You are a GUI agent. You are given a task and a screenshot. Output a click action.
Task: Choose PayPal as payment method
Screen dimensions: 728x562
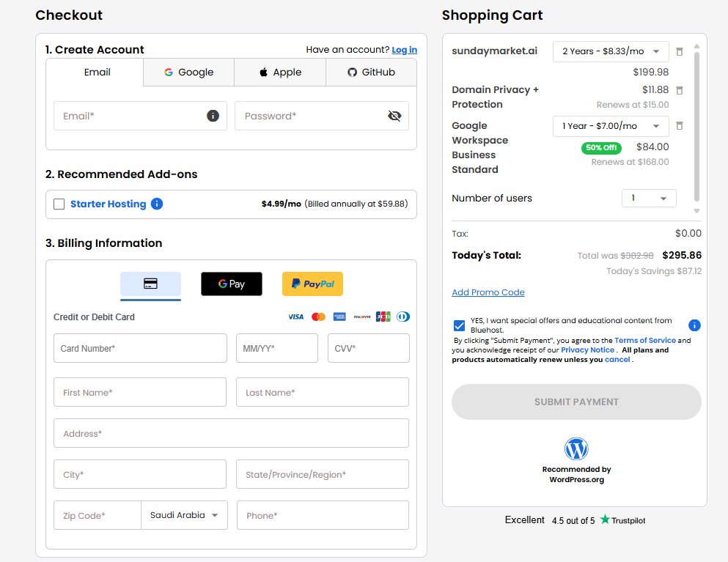[312, 284]
